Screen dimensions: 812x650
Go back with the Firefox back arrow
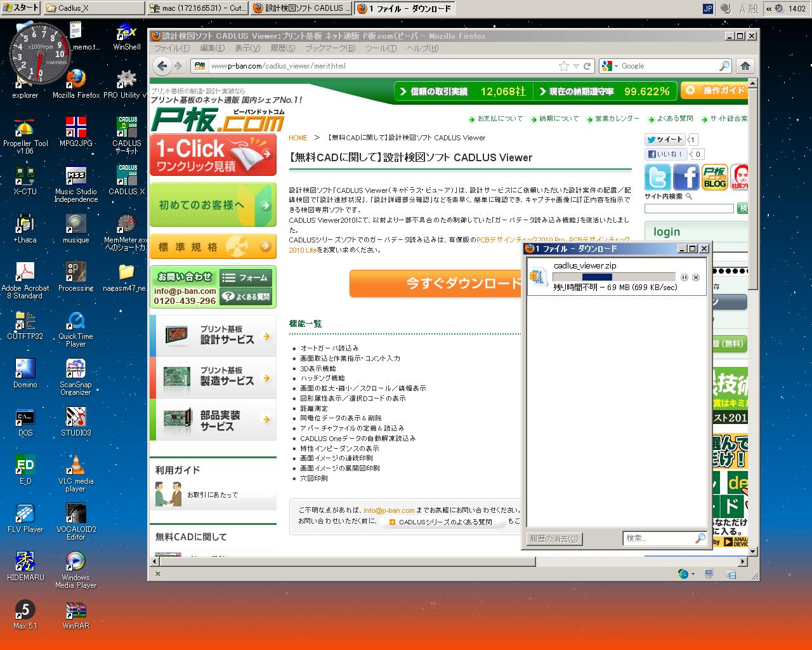coord(162,66)
